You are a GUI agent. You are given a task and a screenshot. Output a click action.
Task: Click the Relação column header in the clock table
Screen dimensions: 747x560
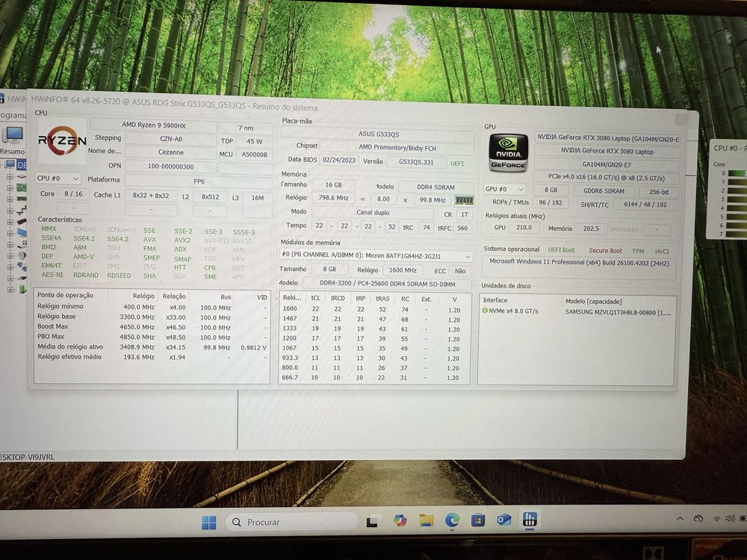pos(174,296)
